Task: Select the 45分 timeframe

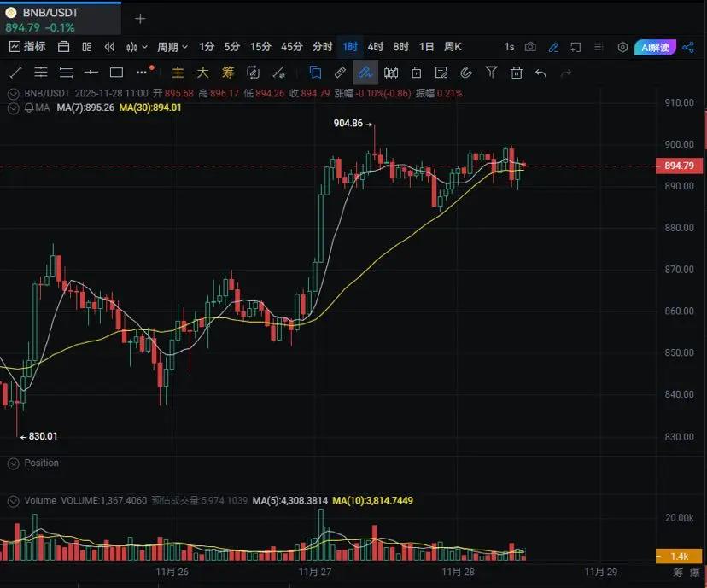Action: [x=291, y=47]
